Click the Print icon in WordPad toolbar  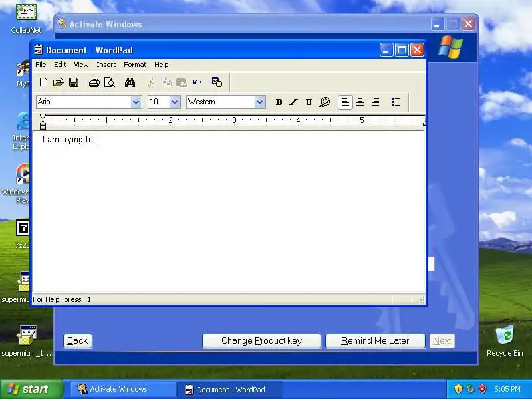(x=94, y=82)
